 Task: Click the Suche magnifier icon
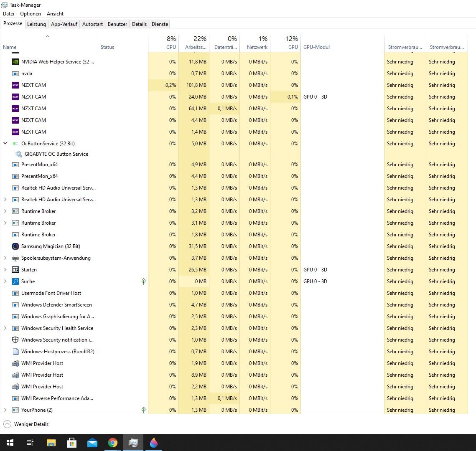(x=15, y=281)
